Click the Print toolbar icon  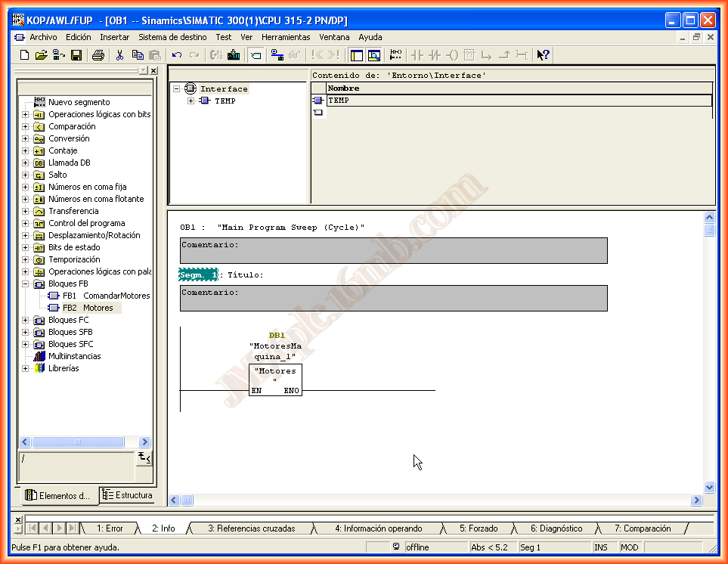98,55
